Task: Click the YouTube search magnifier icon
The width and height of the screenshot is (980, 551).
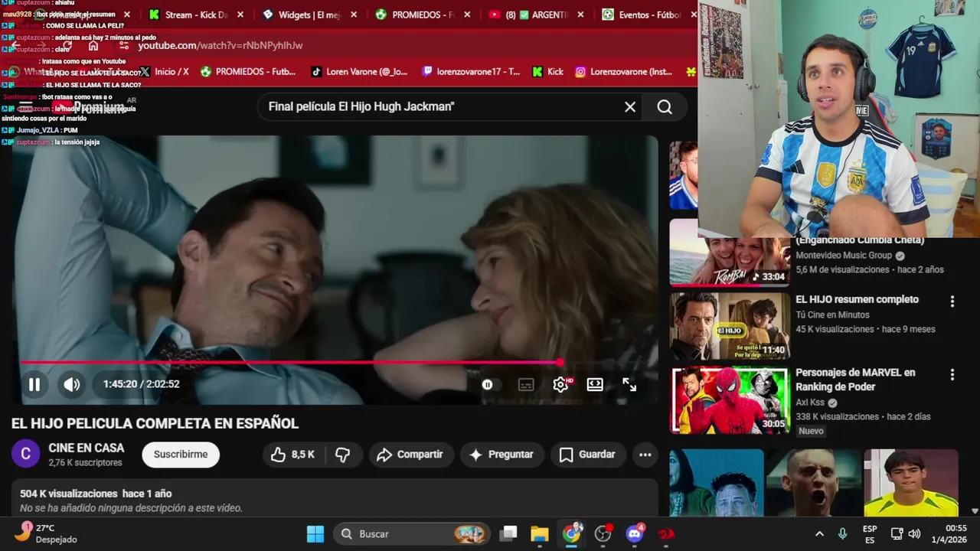Action: click(x=665, y=107)
